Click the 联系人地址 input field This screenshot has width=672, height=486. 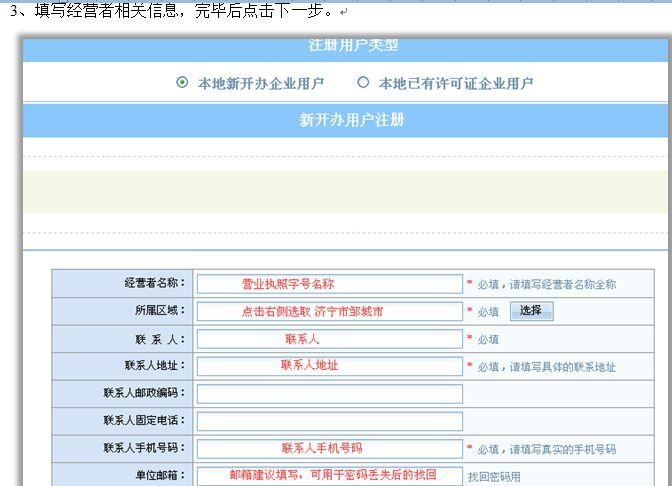pyautogui.click(x=330, y=366)
